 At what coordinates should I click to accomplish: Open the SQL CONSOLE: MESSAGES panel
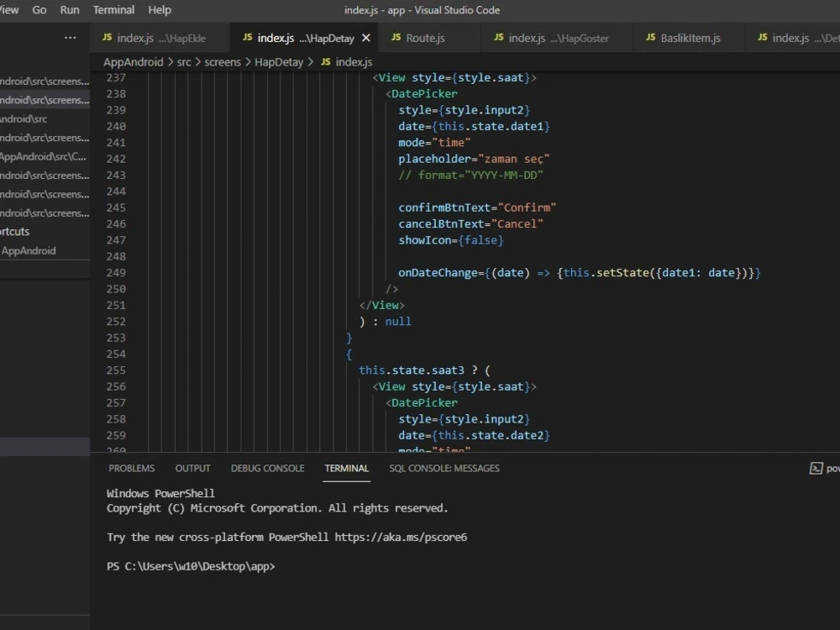444,468
